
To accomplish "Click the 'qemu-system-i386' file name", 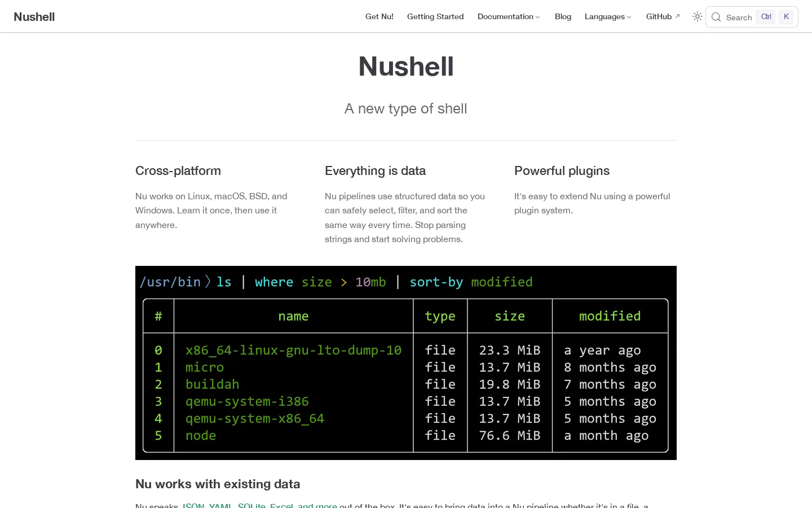I will point(247,401).
